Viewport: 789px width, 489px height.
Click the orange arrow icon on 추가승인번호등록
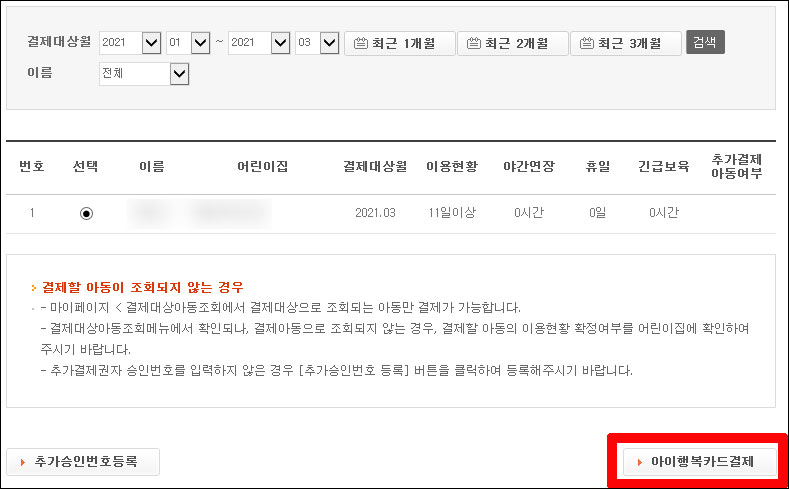click(x=23, y=462)
